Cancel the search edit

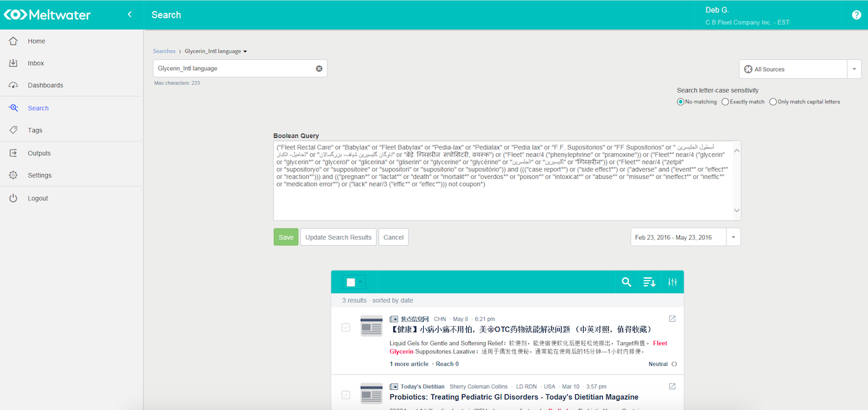393,237
